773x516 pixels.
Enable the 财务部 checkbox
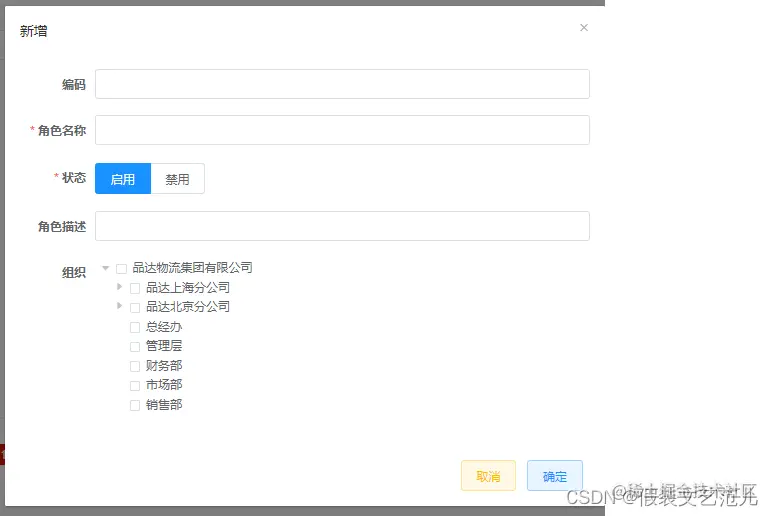135,366
